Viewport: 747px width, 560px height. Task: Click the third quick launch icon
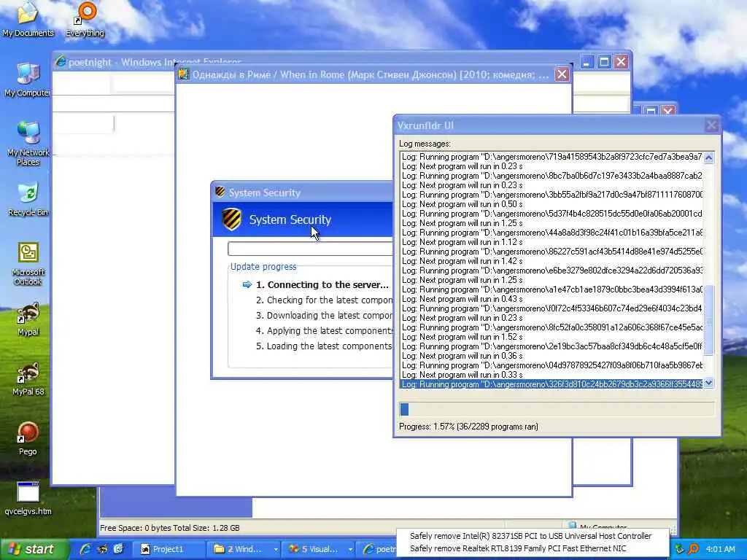tap(118, 549)
